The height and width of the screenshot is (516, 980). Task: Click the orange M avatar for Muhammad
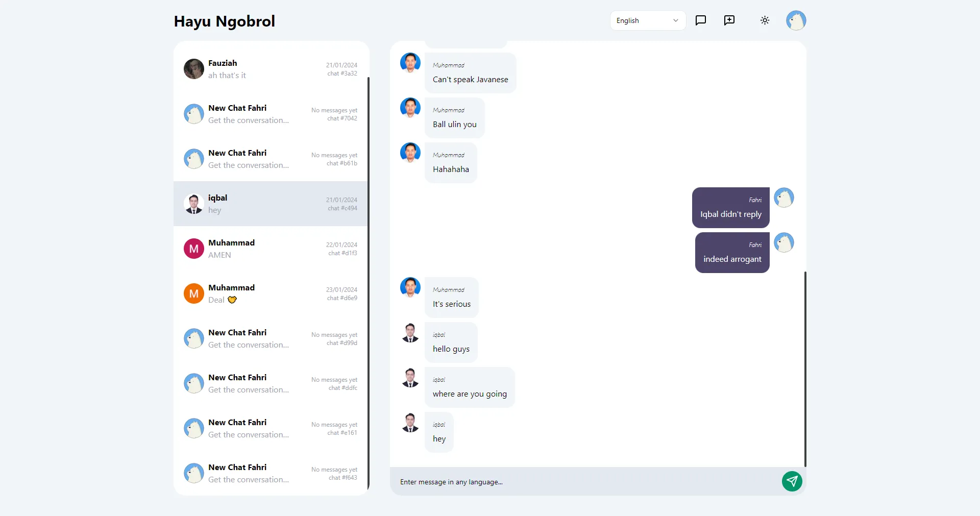point(194,293)
